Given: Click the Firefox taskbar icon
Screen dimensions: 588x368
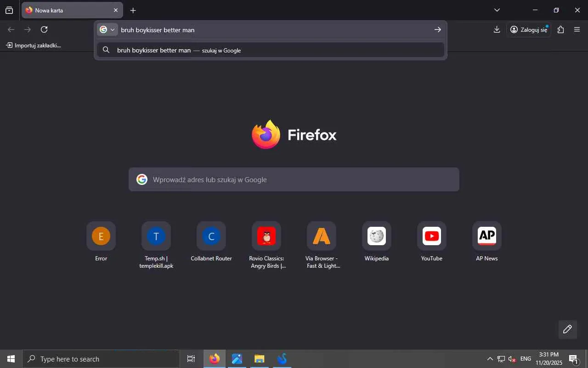Looking at the screenshot, I should pos(215,359).
